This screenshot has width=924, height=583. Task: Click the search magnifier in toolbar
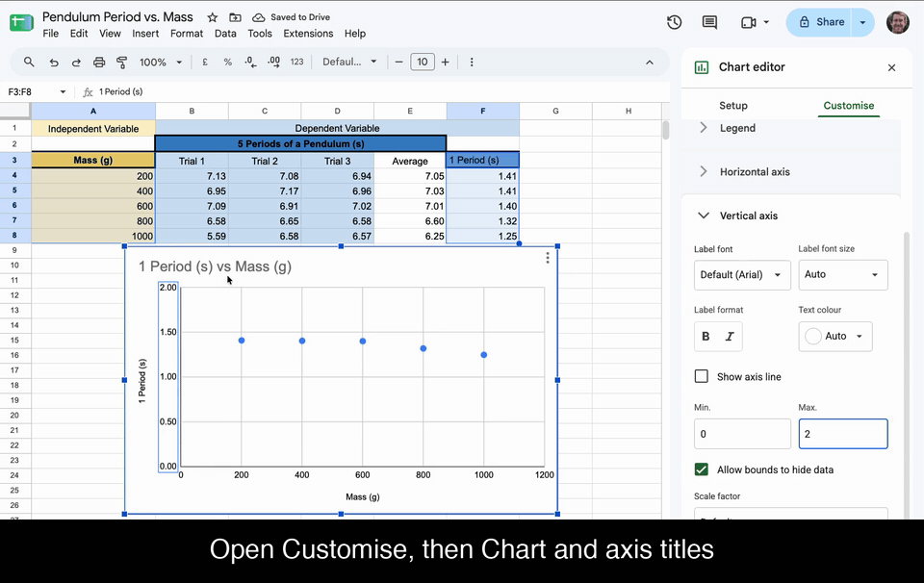(28, 62)
